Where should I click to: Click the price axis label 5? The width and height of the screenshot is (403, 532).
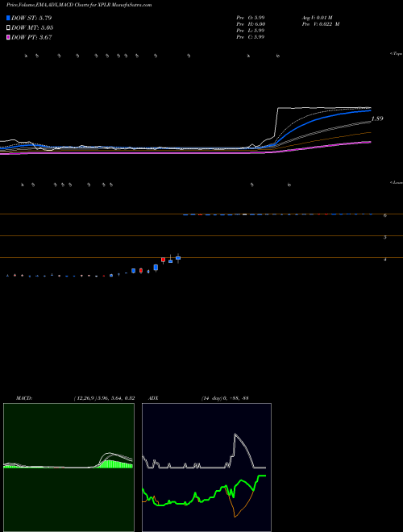pyautogui.click(x=385, y=237)
